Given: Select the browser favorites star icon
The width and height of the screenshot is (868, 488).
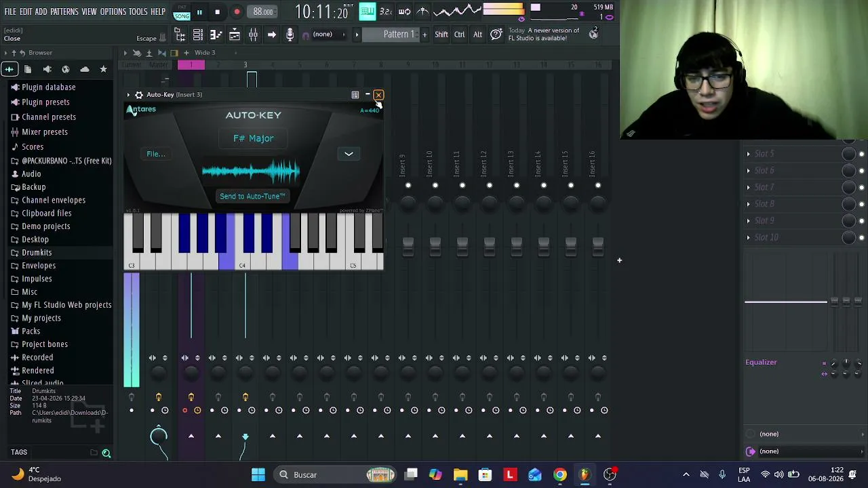Looking at the screenshot, I should coord(103,69).
